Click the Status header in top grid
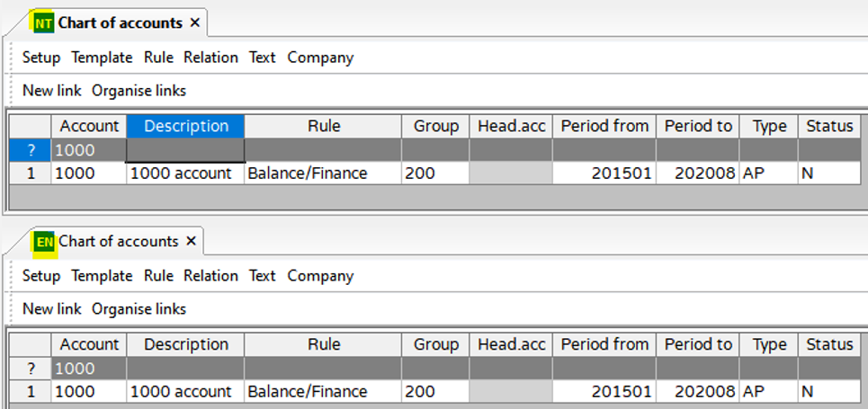Viewport: 868px width, 409px height. pyautogui.click(x=828, y=127)
